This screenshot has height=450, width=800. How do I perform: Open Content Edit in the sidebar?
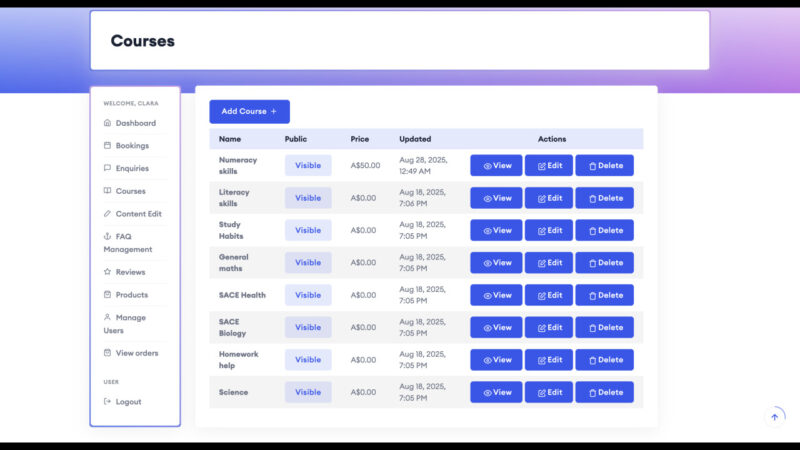tap(133, 214)
